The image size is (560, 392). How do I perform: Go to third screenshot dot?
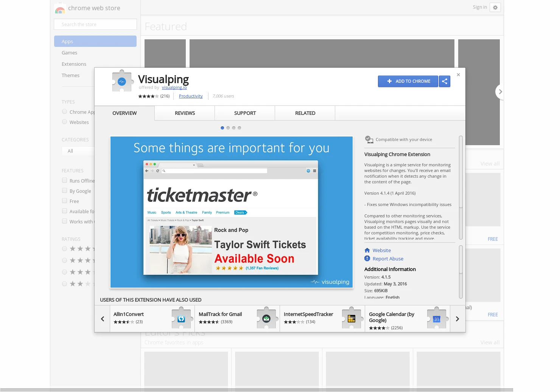coord(233,128)
